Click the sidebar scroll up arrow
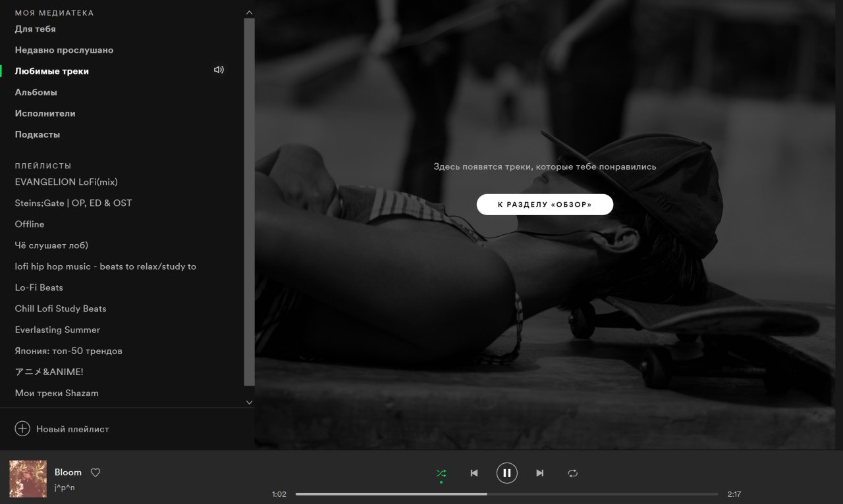This screenshot has width=843, height=504. pos(249,13)
